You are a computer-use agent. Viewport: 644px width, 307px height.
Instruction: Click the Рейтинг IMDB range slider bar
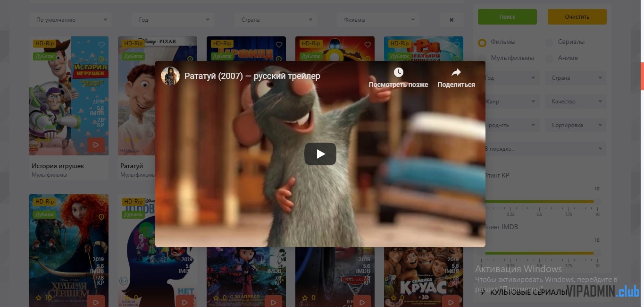[539, 253]
